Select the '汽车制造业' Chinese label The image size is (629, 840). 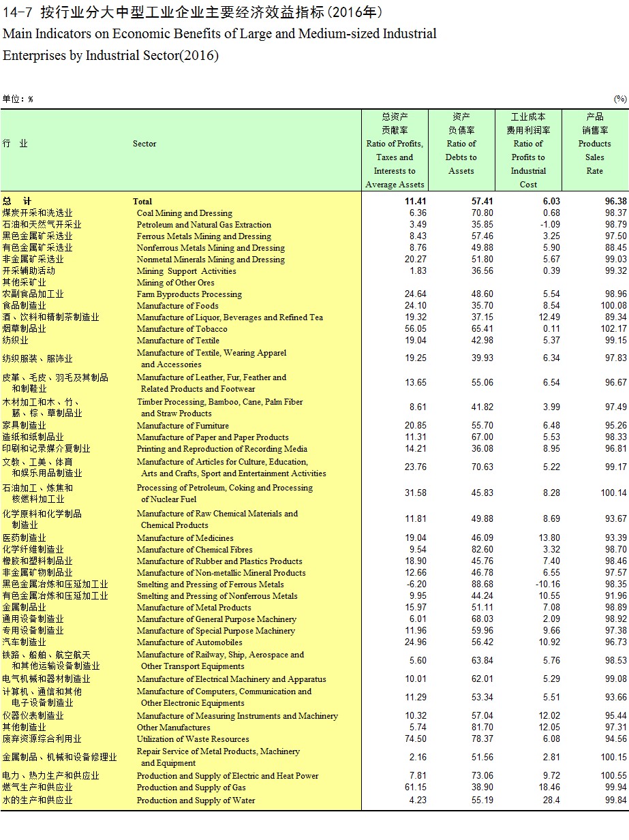(x=24, y=642)
